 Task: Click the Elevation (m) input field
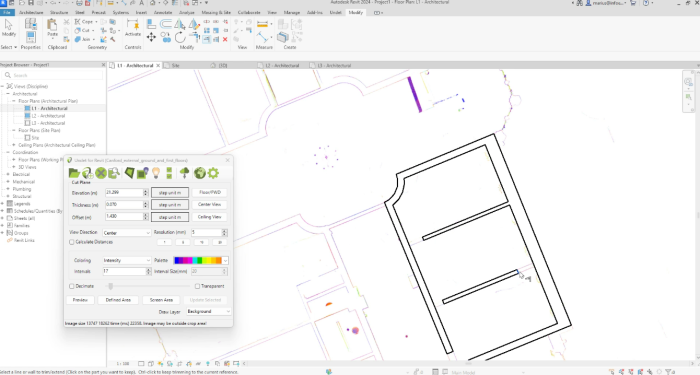pyautogui.click(x=124, y=192)
